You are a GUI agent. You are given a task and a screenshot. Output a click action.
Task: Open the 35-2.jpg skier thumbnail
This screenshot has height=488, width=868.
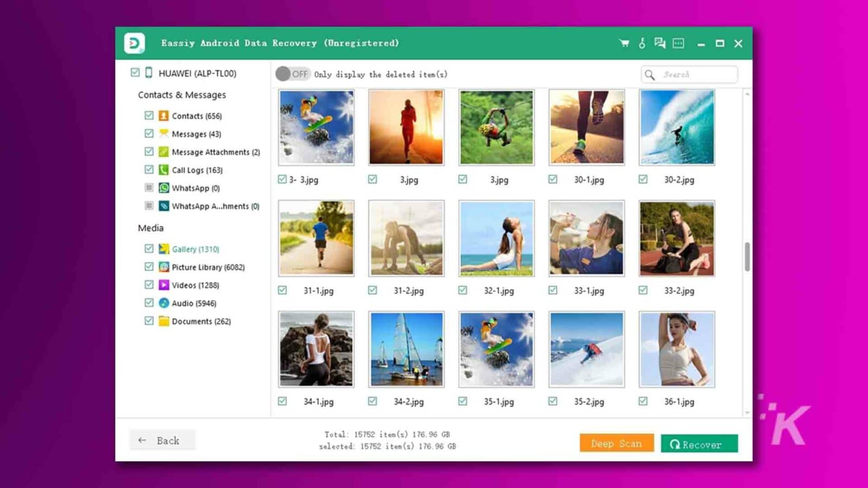tap(586, 349)
